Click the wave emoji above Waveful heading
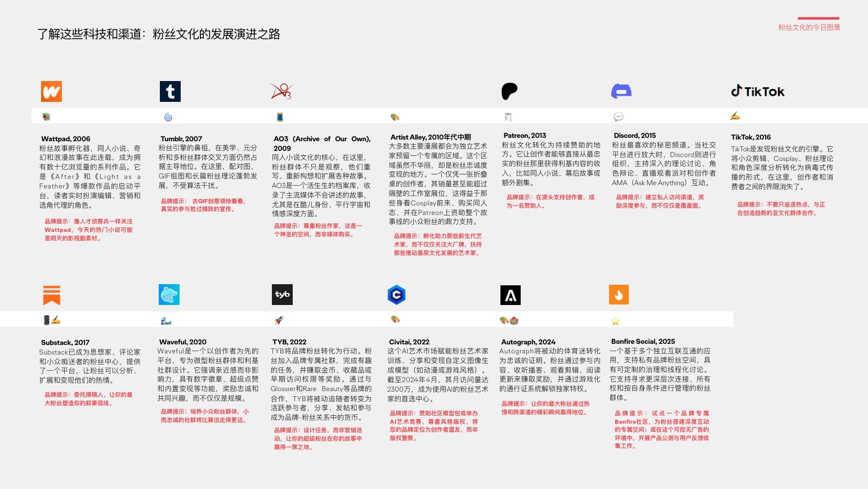The image size is (868, 489). pos(165,321)
